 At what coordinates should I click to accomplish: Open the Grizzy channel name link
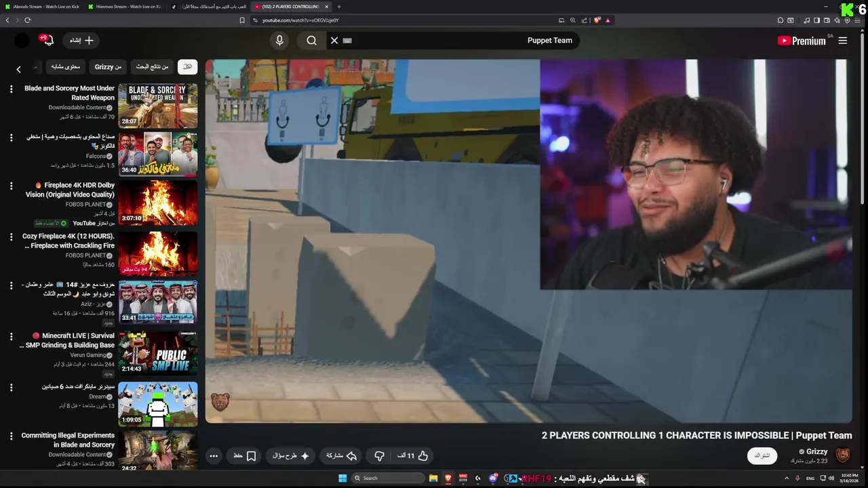coord(817,451)
